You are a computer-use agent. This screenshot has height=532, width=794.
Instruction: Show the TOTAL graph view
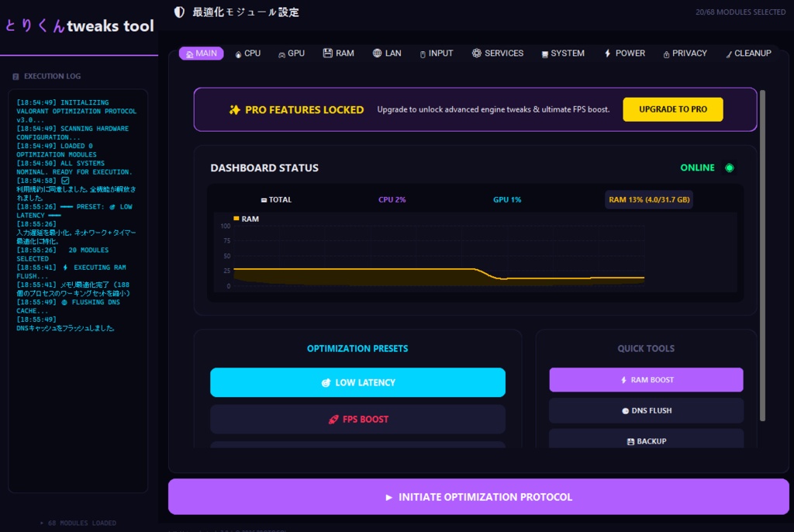pyautogui.click(x=276, y=199)
